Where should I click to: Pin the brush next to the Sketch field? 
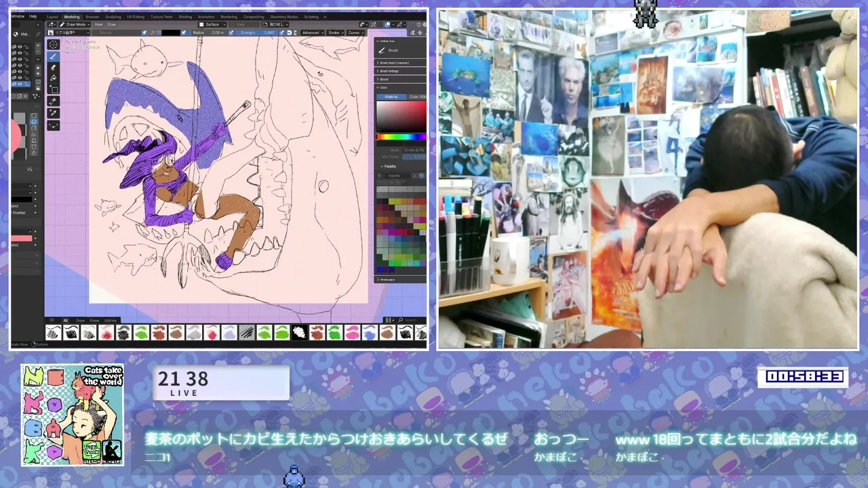point(144,33)
